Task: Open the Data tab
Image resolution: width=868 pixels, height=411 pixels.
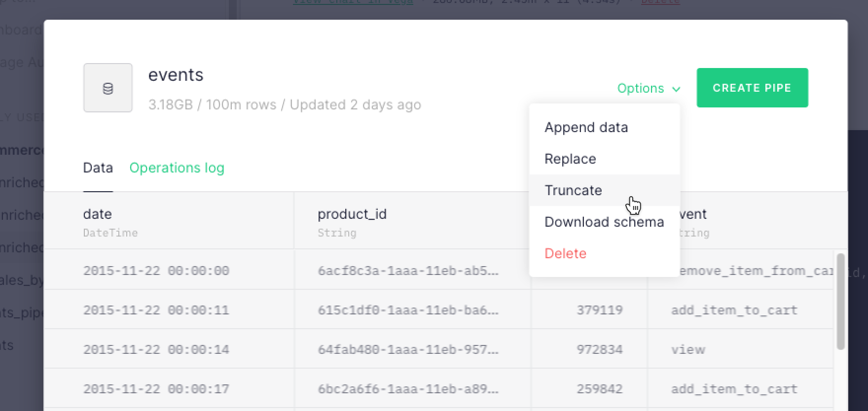Action: [98, 168]
